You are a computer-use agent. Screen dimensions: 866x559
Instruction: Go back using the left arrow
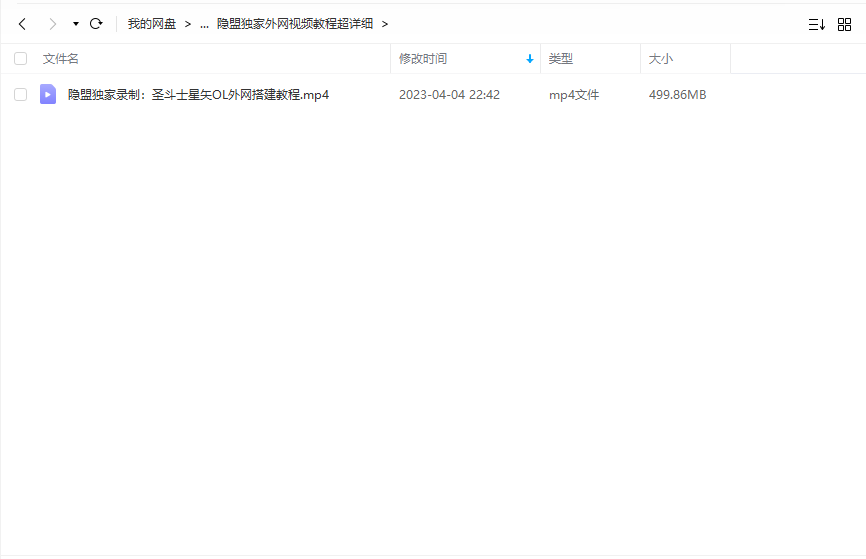click(22, 24)
